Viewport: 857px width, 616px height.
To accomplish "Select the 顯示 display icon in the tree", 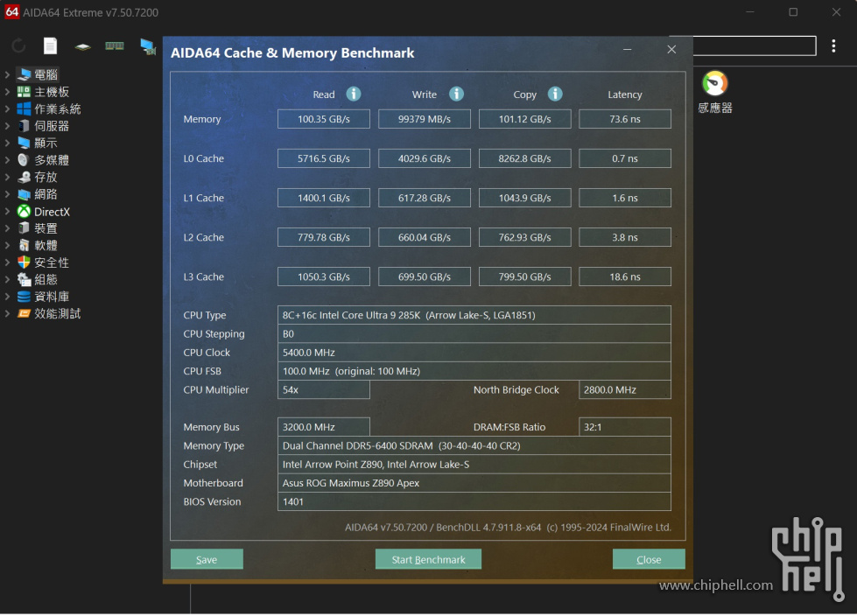I will (24, 143).
